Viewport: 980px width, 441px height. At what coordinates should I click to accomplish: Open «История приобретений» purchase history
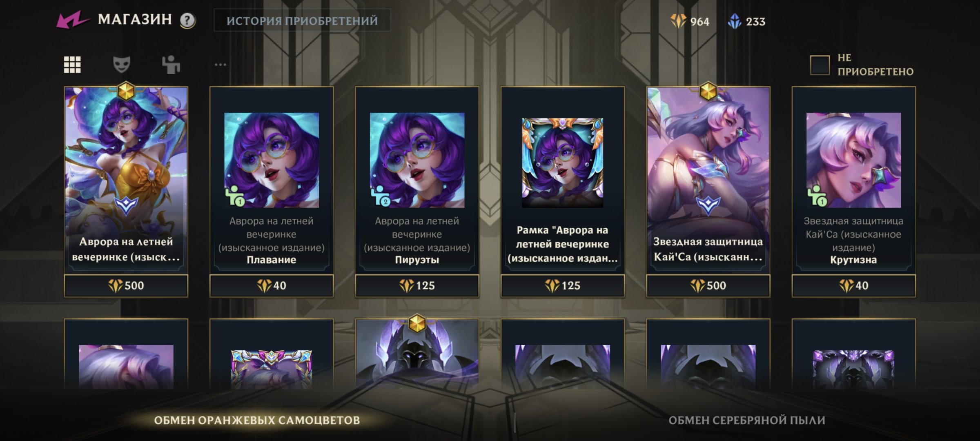point(302,20)
